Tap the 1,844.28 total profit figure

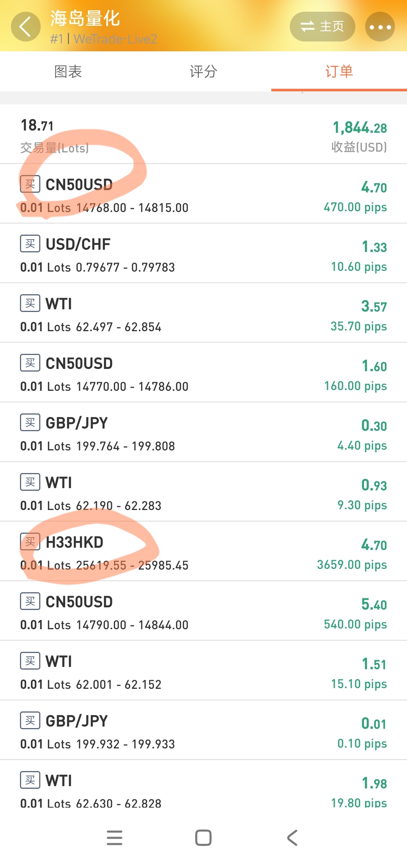360,128
